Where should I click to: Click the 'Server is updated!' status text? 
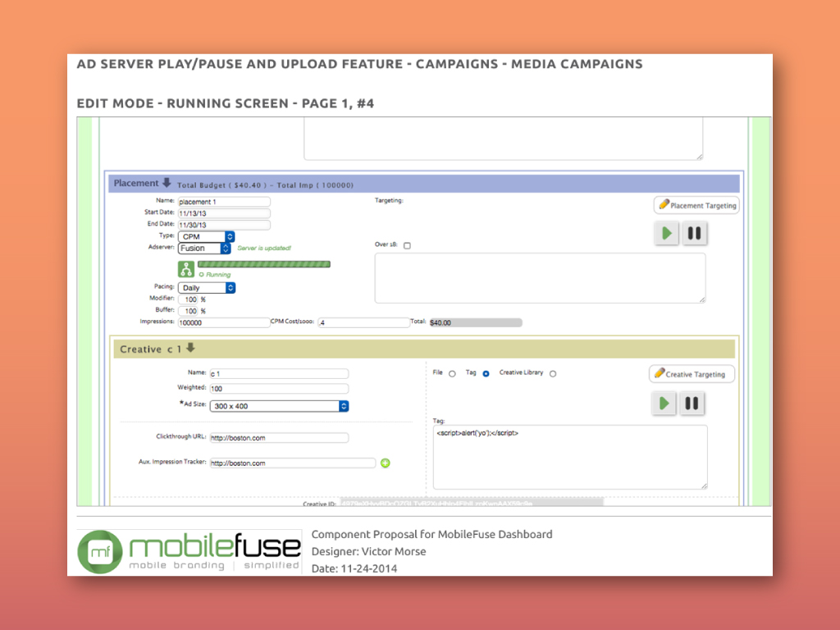[264, 248]
